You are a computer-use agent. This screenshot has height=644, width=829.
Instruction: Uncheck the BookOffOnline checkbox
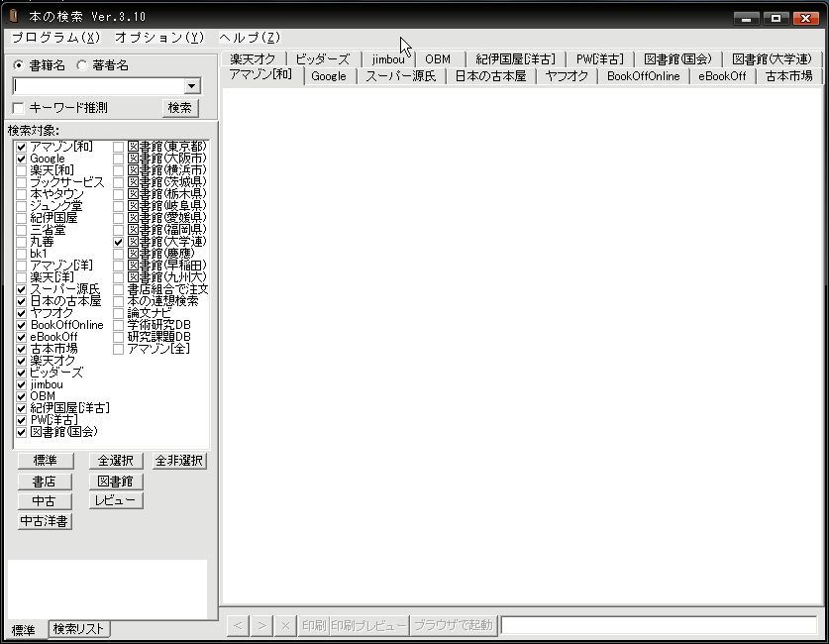21,325
